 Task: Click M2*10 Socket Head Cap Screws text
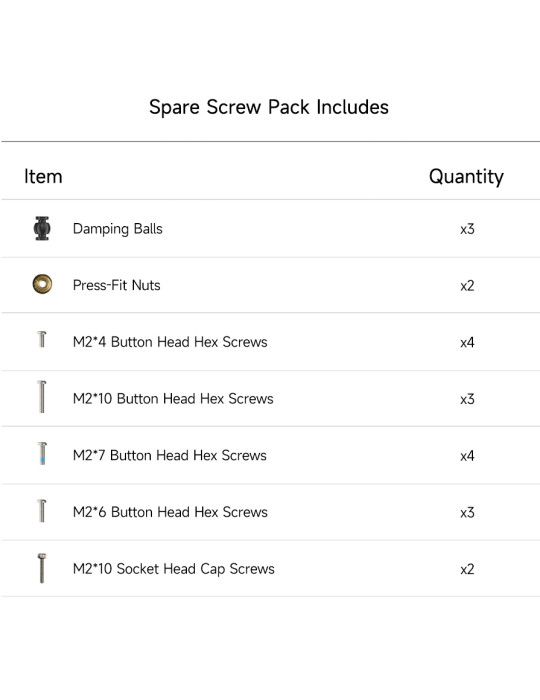click(174, 569)
